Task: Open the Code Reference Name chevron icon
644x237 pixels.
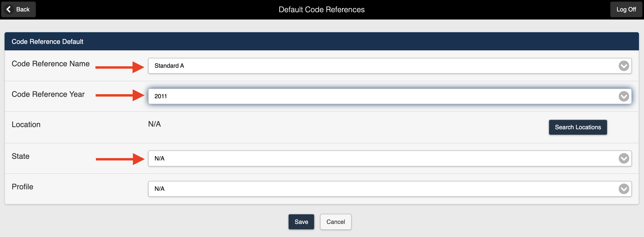Action: point(624,66)
